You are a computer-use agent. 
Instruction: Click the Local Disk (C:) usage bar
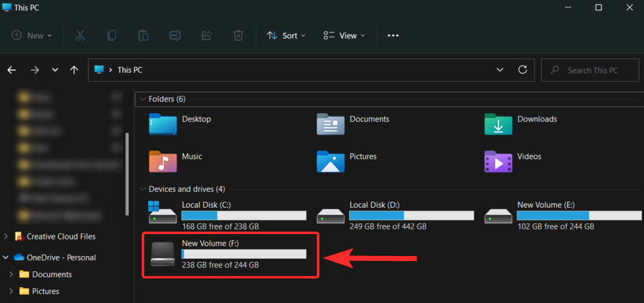[244, 216]
